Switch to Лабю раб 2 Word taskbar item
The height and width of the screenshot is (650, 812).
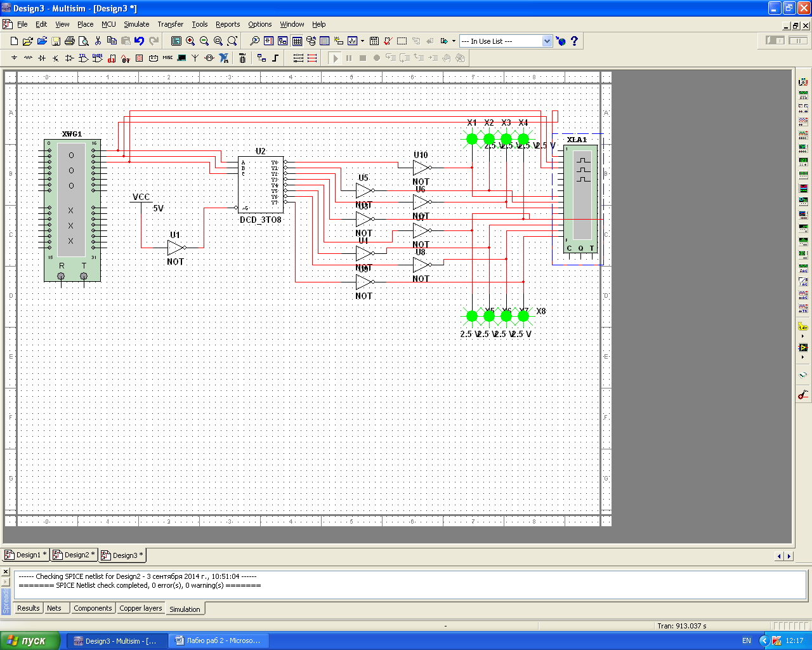pyautogui.click(x=218, y=640)
